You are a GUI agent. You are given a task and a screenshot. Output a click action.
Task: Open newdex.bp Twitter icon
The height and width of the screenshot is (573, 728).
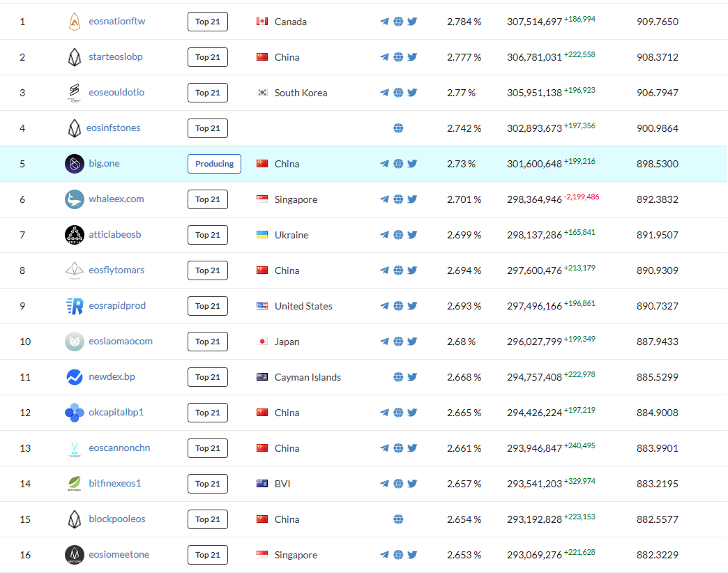412,376
